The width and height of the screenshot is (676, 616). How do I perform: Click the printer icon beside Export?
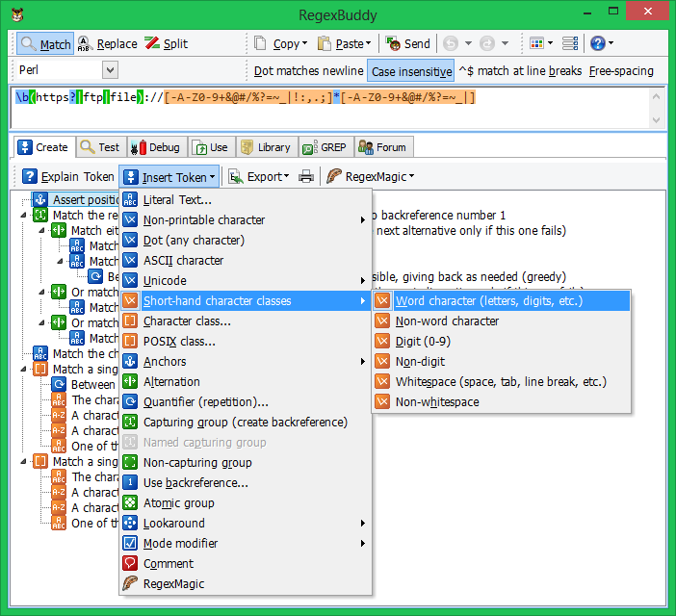pos(305,177)
